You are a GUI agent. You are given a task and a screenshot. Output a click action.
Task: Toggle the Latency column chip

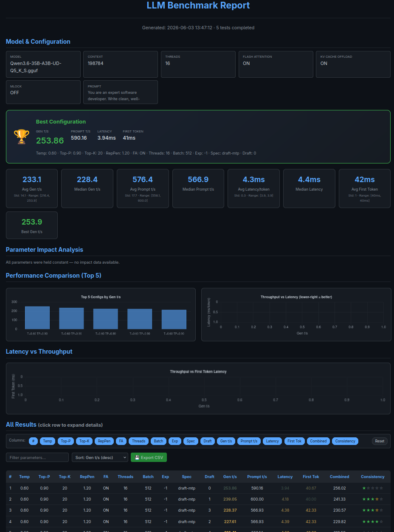[272, 441]
